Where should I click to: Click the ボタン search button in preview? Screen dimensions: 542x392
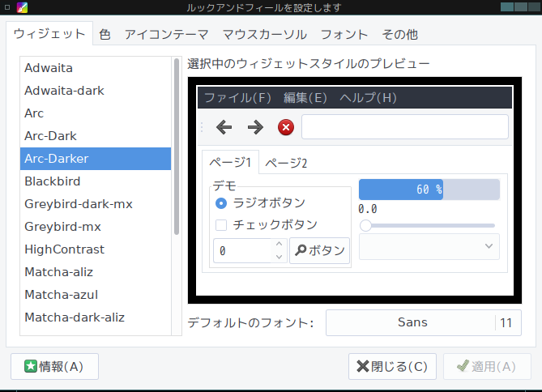tap(319, 250)
